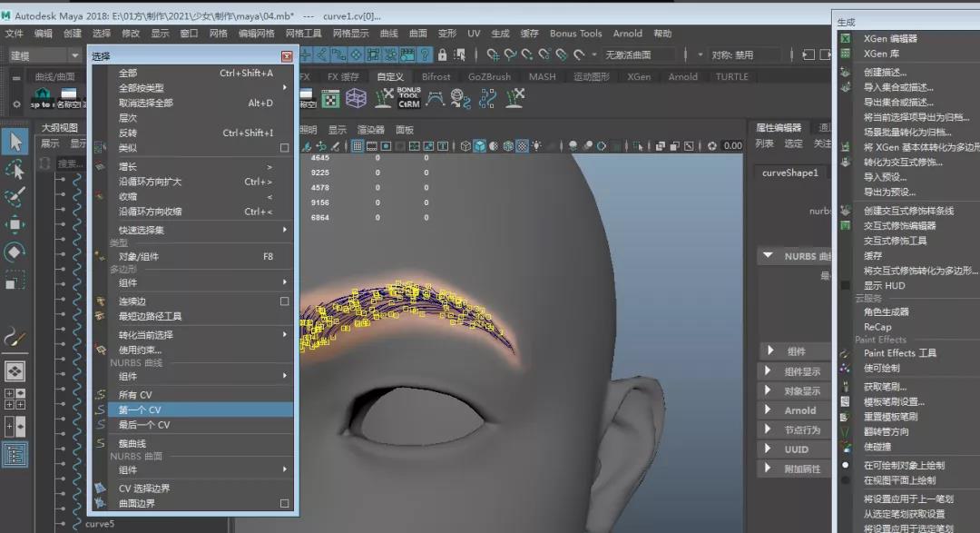Select the arrow Select tool in toolbox
The width and height of the screenshot is (980, 533).
(15, 142)
